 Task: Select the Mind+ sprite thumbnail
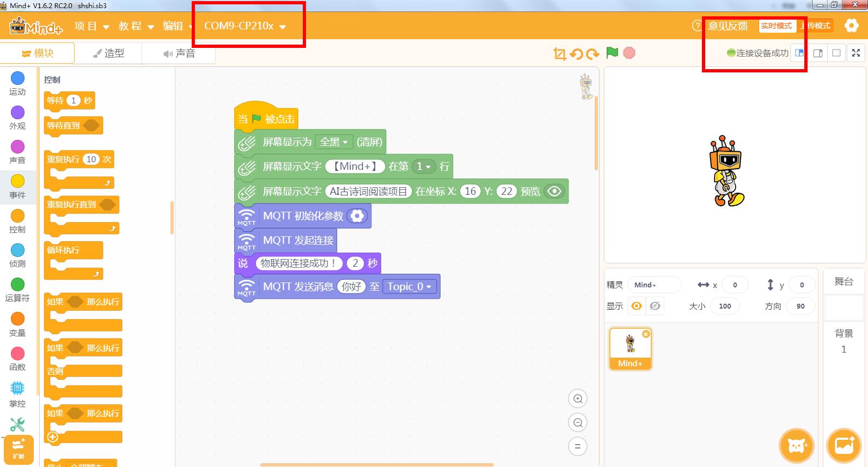[631, 349]
